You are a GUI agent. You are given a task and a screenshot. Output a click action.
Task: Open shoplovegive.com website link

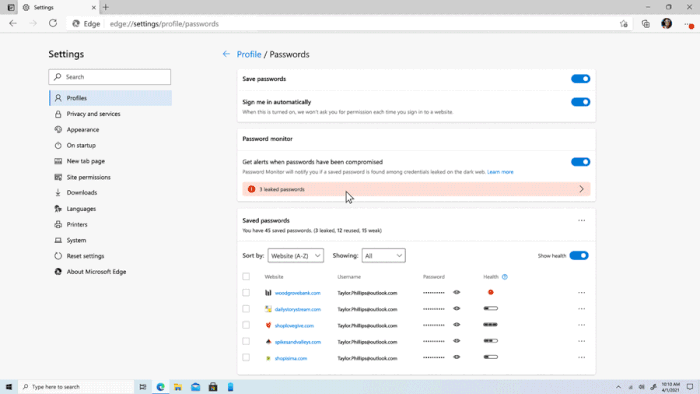click(294, 326)
